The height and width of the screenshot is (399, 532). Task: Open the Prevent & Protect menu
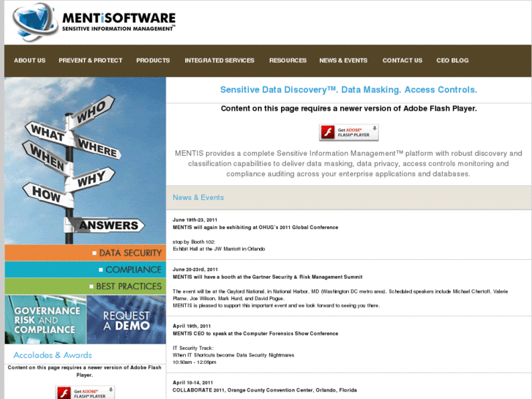click(91, 61)
